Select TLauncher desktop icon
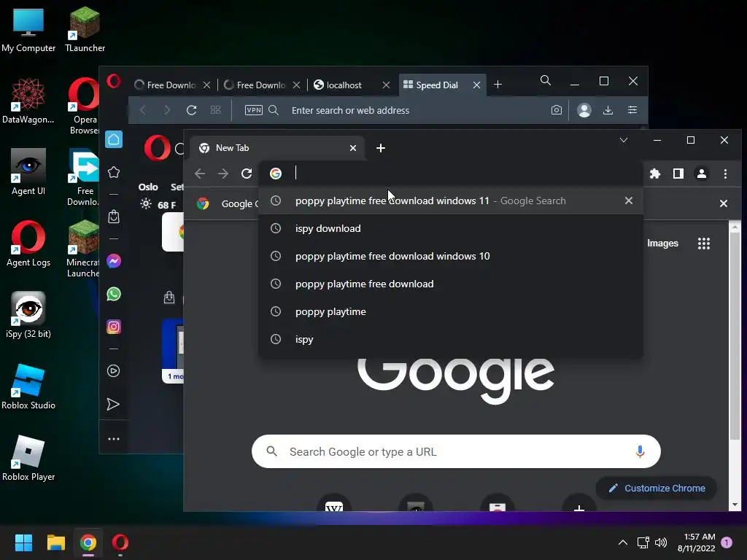The image size is (747, 560). [85, 29]
